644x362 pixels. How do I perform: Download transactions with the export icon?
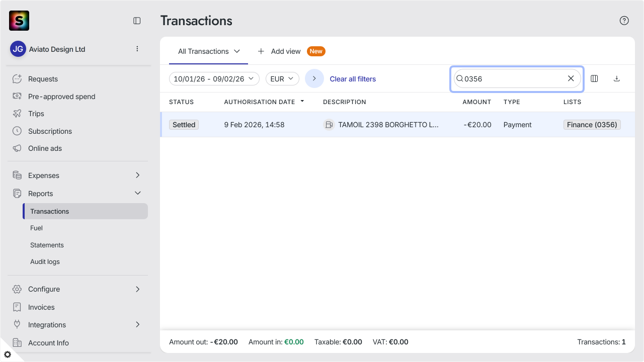(x=617, y=78)
